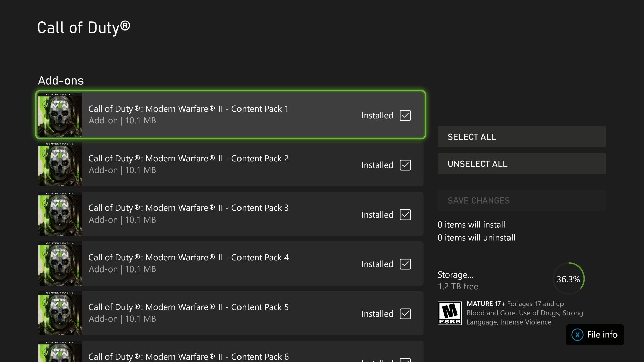Click the SELECT ALL button
Screen dimensions: 644x362
(x=522, y=137)
